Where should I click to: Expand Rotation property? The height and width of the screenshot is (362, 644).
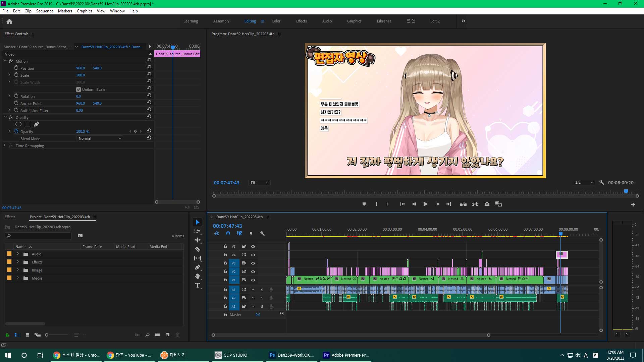pos(9,96)
